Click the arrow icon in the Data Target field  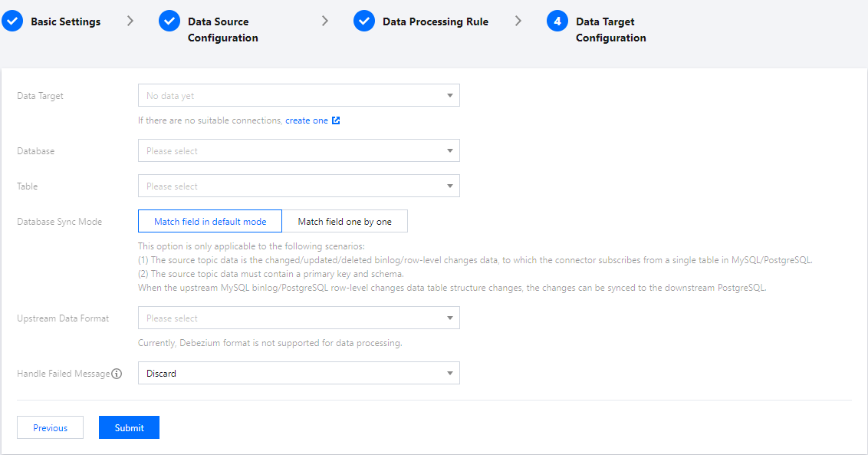coord(450,96)
